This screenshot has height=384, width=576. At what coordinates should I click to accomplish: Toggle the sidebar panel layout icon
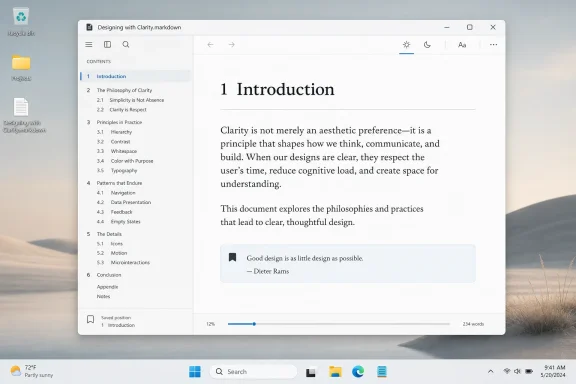(x=107, y=44)
